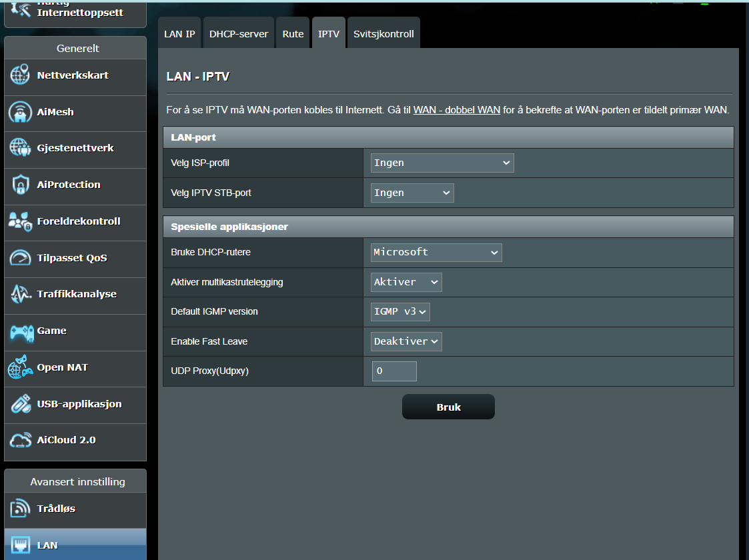749x560 pixels.
Task: Click the LAN-port section header
Action: click(448, 137)
